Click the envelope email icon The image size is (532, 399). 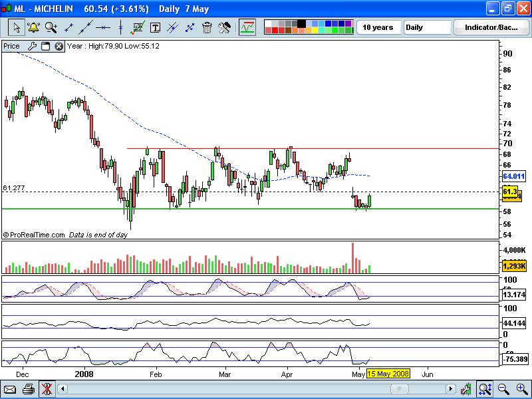tap(10, 390)
